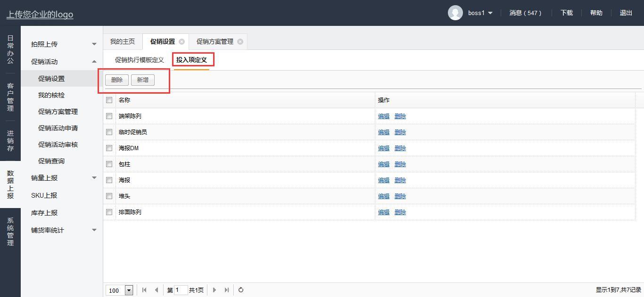The image size is (644, 297).
Task: Open the 我的主页 tab
Action: click(123, 41)
